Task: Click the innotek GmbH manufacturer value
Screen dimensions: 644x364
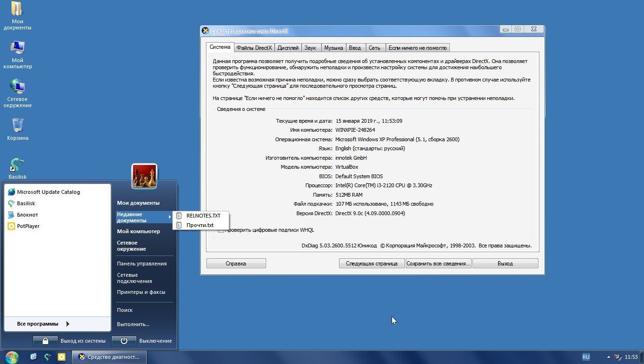Action: (x=351, y=158)
